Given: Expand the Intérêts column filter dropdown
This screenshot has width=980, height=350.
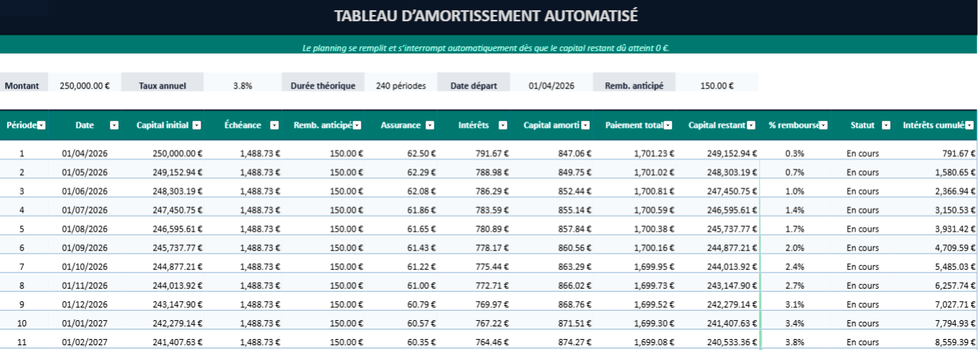Looking at the screenshot, I should pyautogui.click(x=505, y=125).
